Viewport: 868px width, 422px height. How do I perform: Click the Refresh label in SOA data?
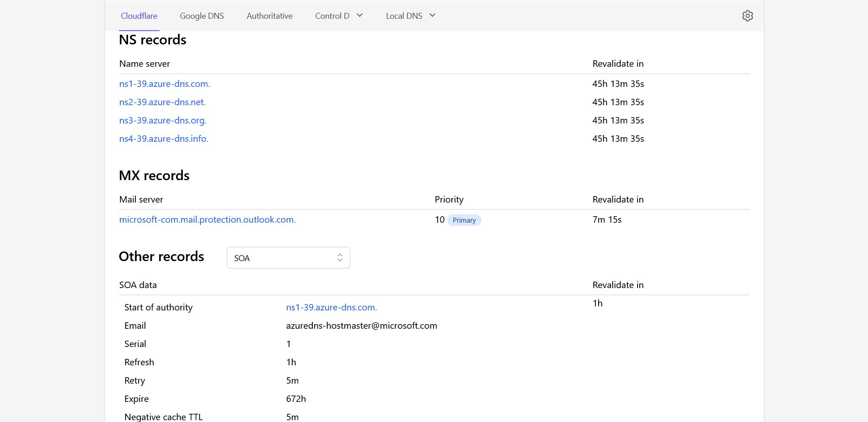pyautogui.click(x=139, y=362)
